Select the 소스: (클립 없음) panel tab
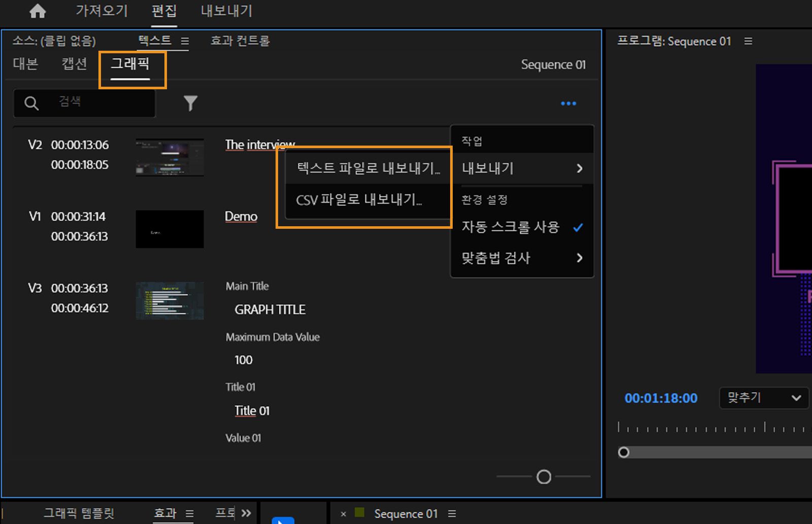Screen dimensions: 812x524 click(x=54, y=41)
